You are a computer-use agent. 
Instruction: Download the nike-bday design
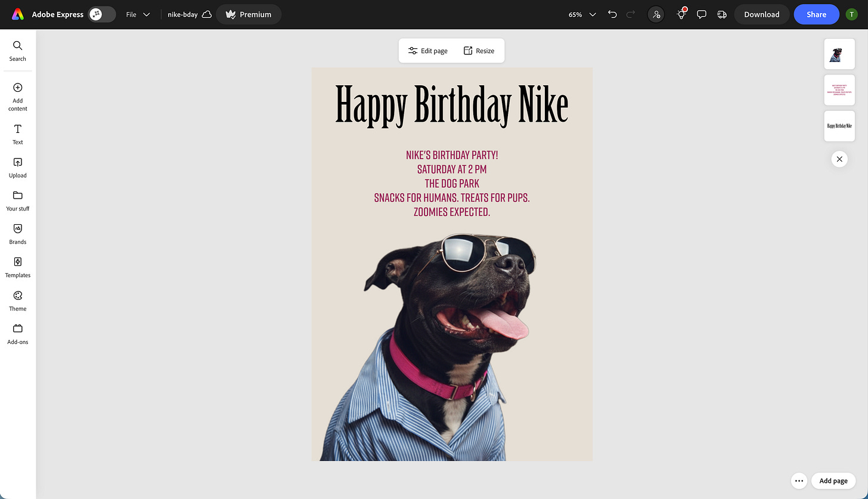[761, 14]
